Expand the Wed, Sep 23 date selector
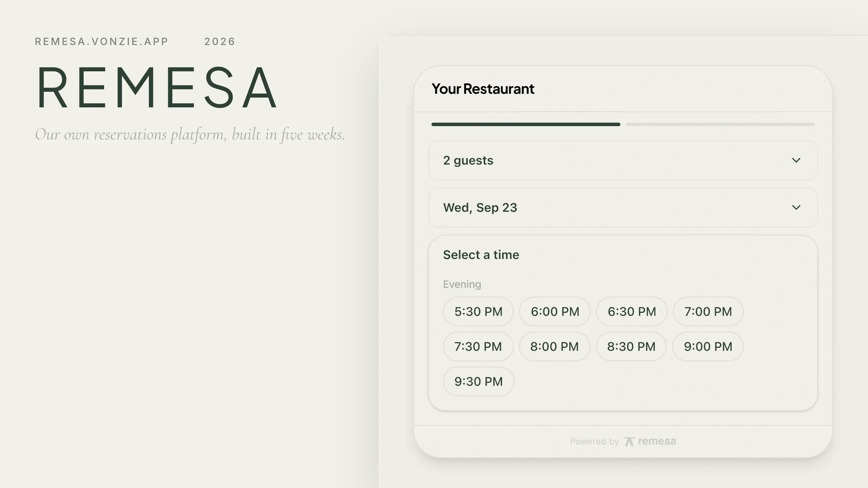Screen dimensions: 868x488 click(623, 207)
